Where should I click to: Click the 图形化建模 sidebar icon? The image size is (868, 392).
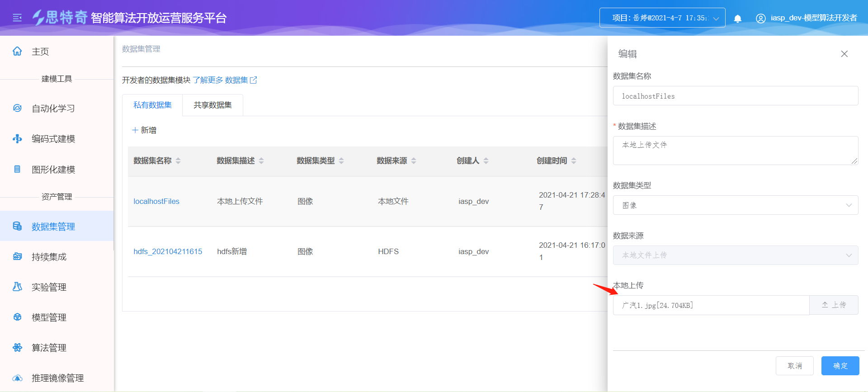(x=17, y=169)
